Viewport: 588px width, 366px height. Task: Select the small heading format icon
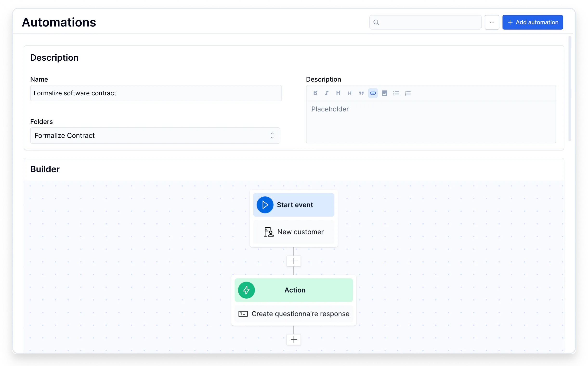coord(350,93)
